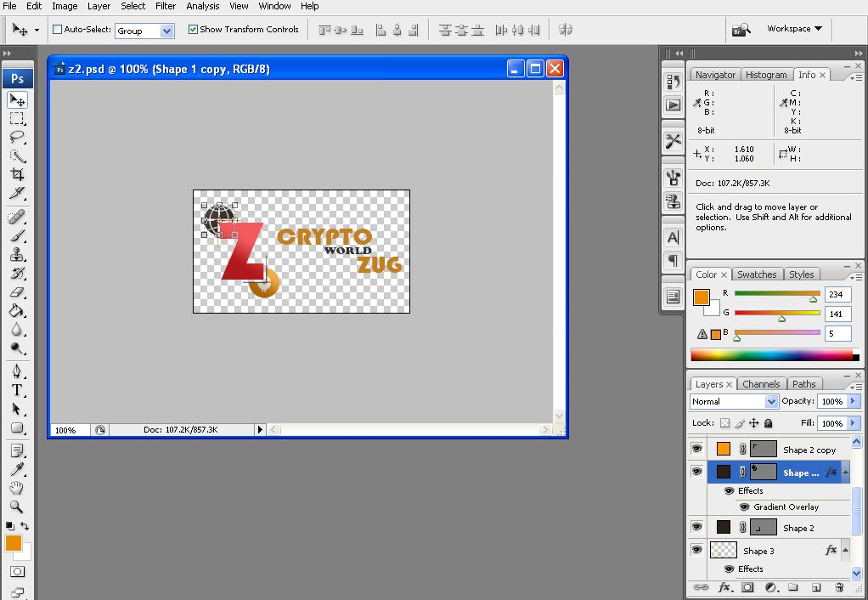Collapse effects of Shape 3 layer

click(845, 550)
